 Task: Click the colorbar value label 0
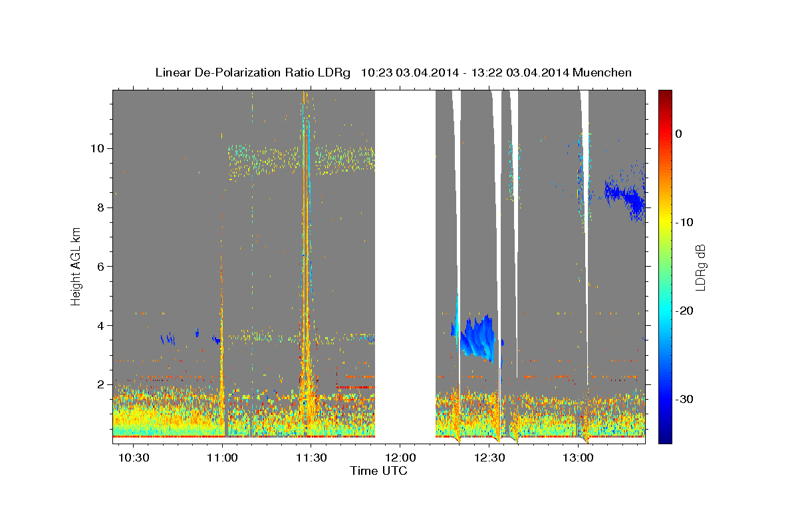coord(679,134)
